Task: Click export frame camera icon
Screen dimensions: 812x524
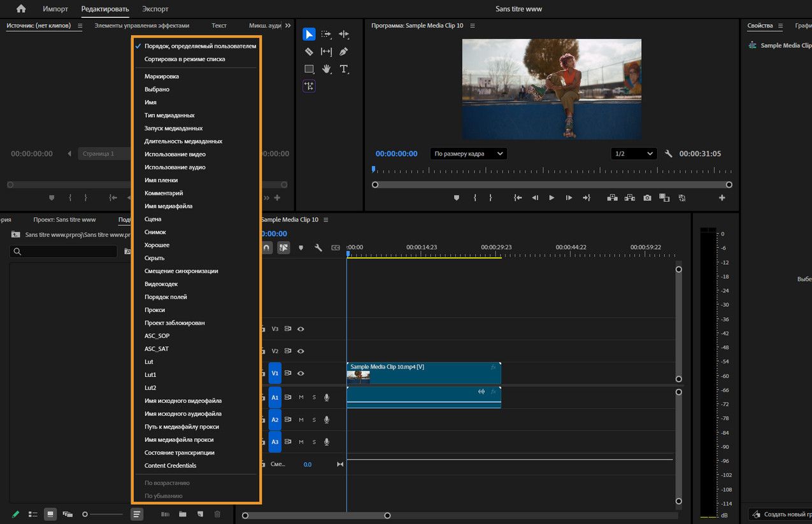Action: (x=647, y=198)
